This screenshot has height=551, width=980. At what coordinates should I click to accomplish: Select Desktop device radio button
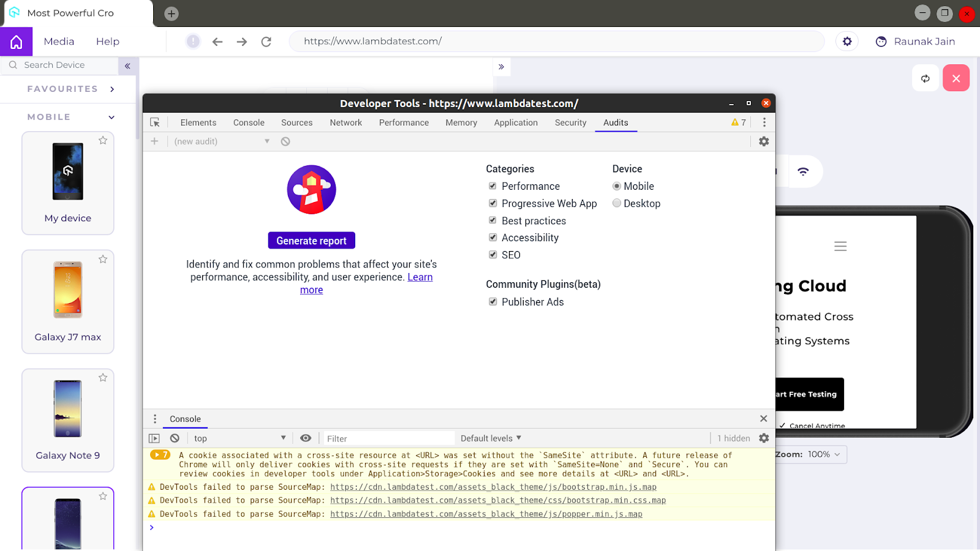click(x=617, y=203)
